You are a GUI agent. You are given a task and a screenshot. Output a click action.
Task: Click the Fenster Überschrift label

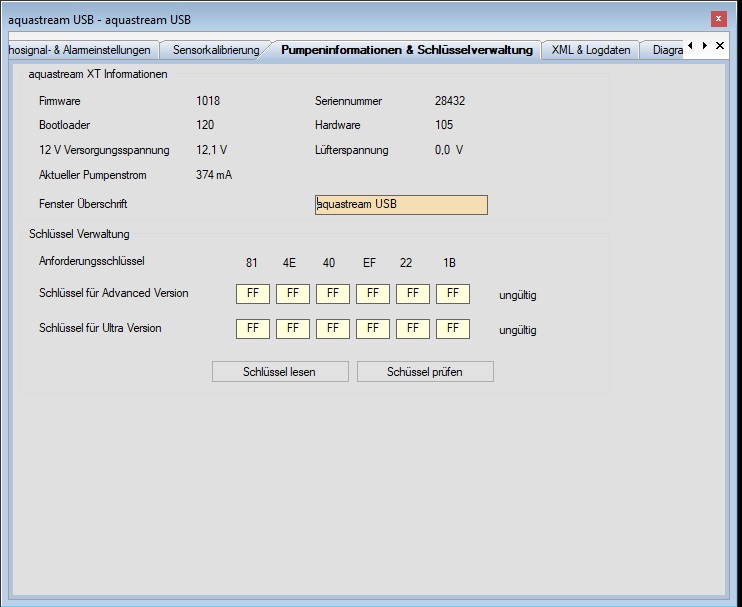(x=83, y=204)
